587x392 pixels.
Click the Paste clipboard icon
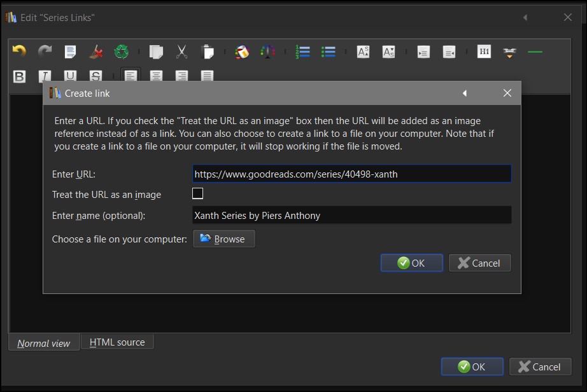[208, 52]
